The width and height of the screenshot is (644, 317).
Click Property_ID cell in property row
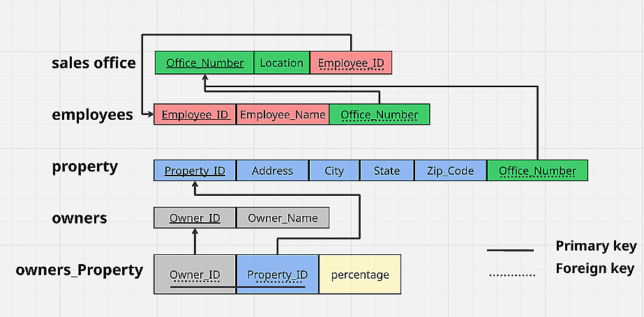tap(195, 170)
